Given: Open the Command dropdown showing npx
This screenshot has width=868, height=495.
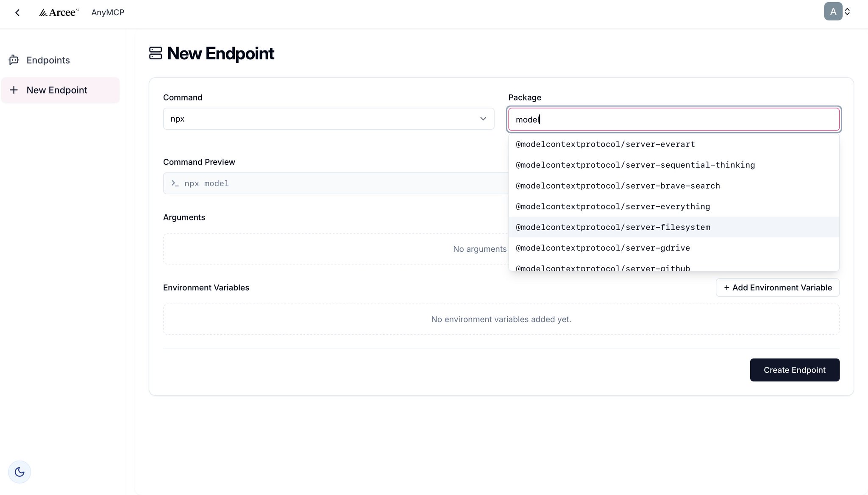Looking at the screenshot, I should (x=328, y=119).
